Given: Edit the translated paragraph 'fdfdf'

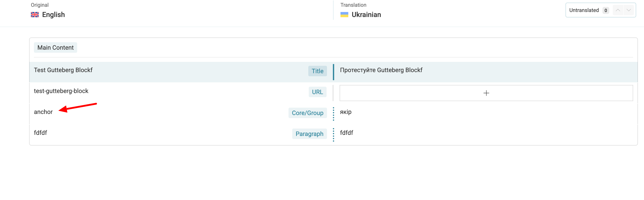Looking at the screenshot, I should tap(347, 133).
